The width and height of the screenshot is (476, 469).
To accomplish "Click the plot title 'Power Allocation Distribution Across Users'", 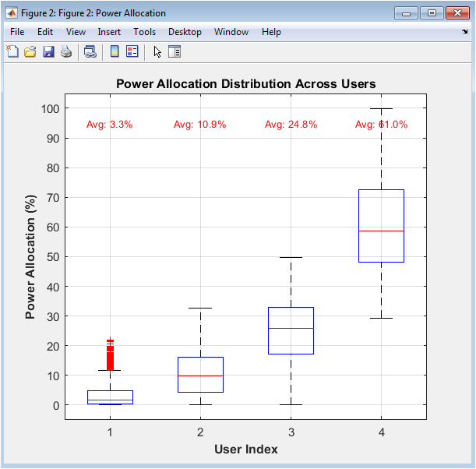I will [x=245, y=83].
